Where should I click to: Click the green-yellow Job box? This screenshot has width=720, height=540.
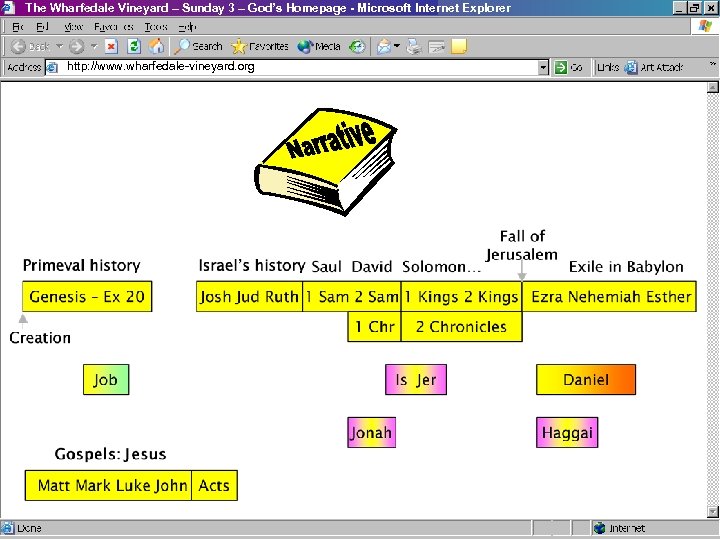coord(106,380)
